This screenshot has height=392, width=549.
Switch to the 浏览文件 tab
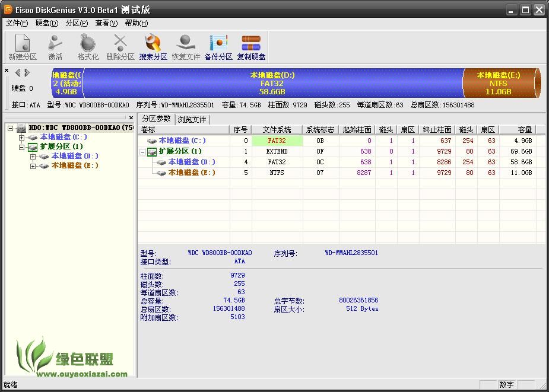(x=192, y=119)
